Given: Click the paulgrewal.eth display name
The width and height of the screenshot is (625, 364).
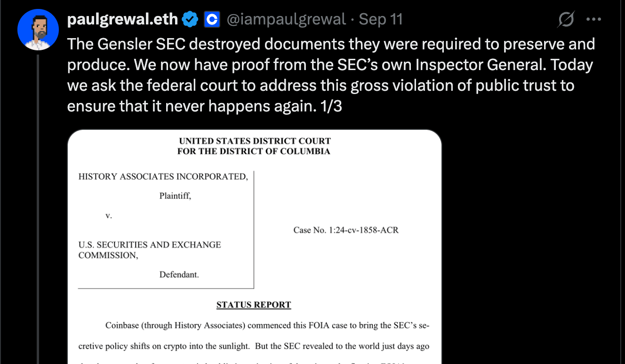Looking at the screenshot, I should [123, 19].
